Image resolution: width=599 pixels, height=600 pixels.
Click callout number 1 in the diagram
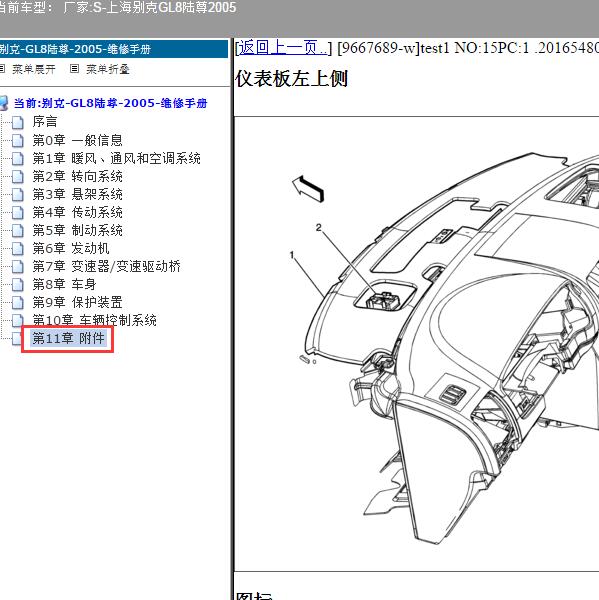pyautogui.click(x=292, y=255)
